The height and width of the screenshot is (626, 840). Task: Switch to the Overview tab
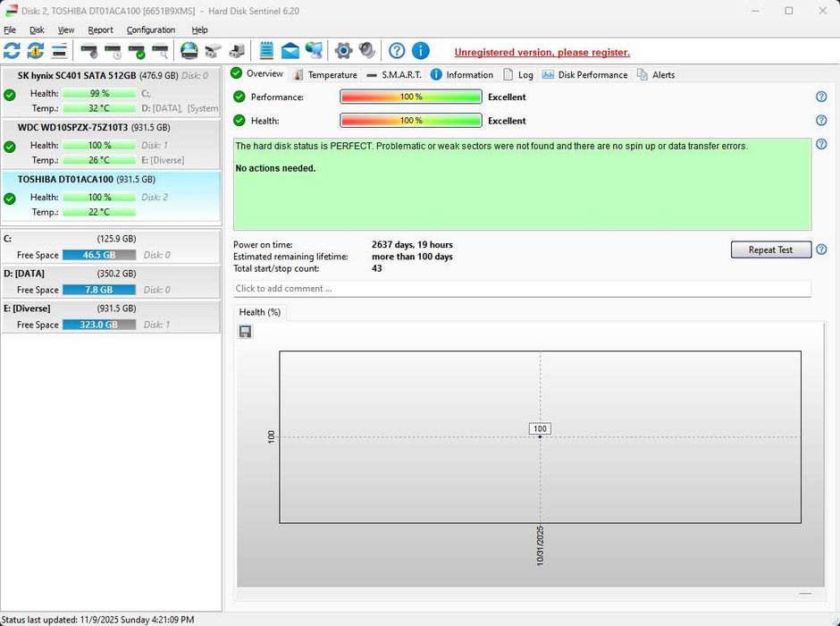[257, 74]
